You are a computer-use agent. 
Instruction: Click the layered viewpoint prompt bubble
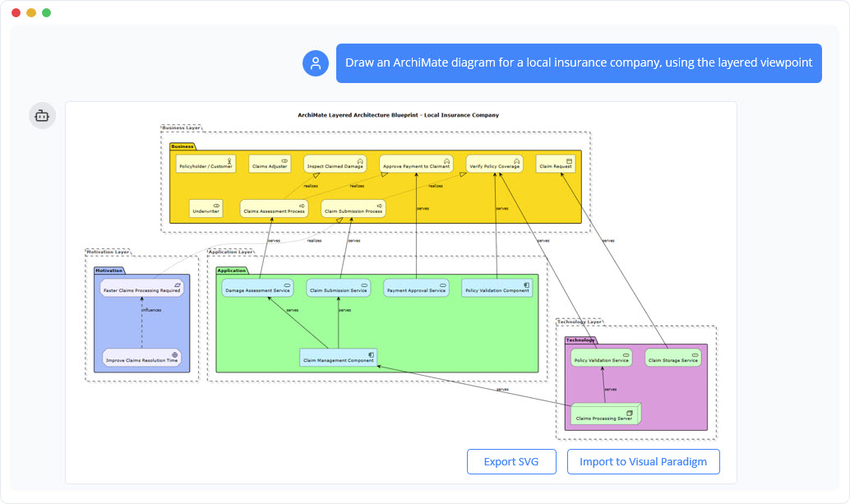coord(579,62)
